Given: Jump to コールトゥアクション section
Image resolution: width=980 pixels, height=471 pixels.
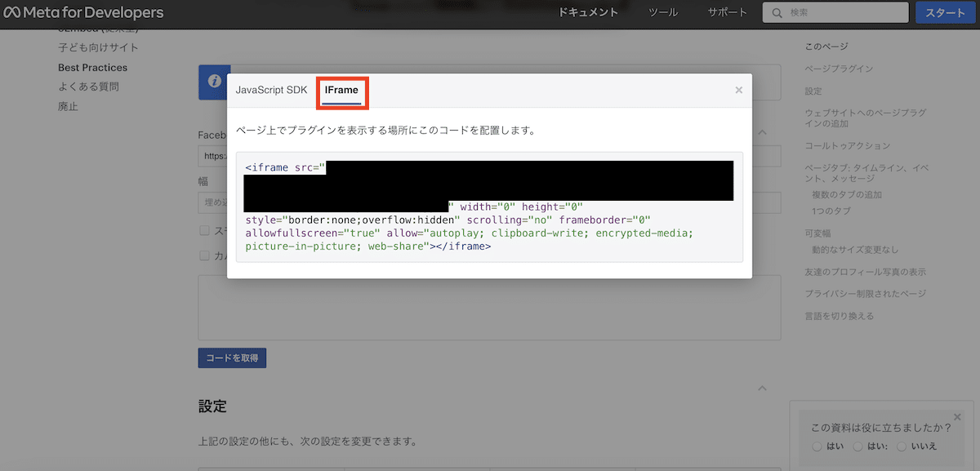Looking at the screenshot, I should pos(847,146).
